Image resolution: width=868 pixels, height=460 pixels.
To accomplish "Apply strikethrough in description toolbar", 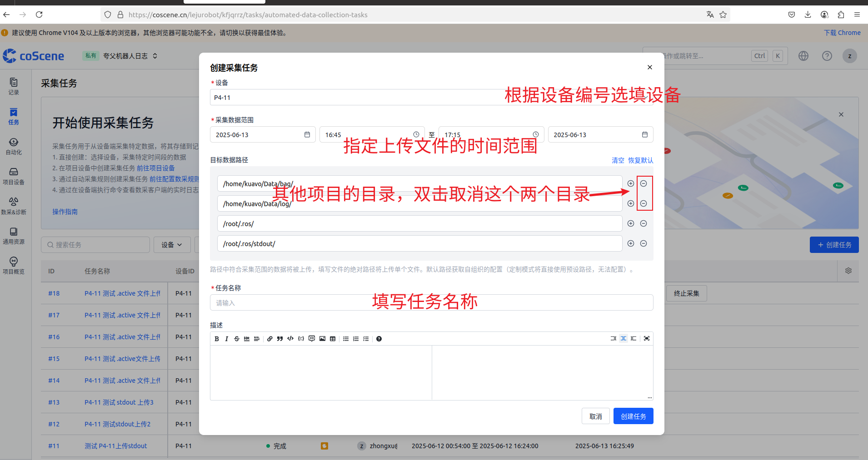I will coord(236,339).
